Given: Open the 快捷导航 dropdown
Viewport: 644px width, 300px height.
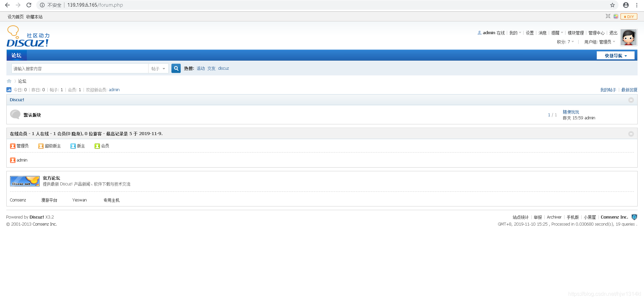Looking at the screenshot, I should click(615, 56).
